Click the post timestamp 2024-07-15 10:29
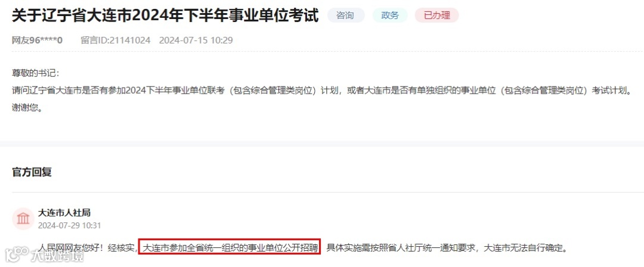 [x=196, y=41]
